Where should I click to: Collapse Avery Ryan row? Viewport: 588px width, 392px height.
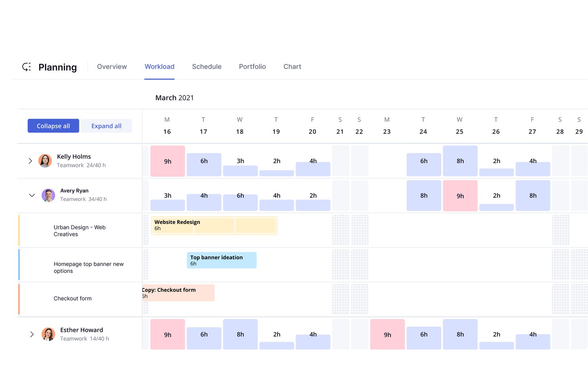(32, 195)
